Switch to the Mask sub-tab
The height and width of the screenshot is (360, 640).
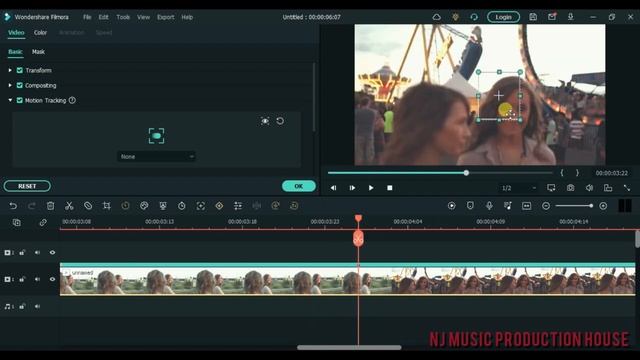pyautogui.click(x=38, y=52)
